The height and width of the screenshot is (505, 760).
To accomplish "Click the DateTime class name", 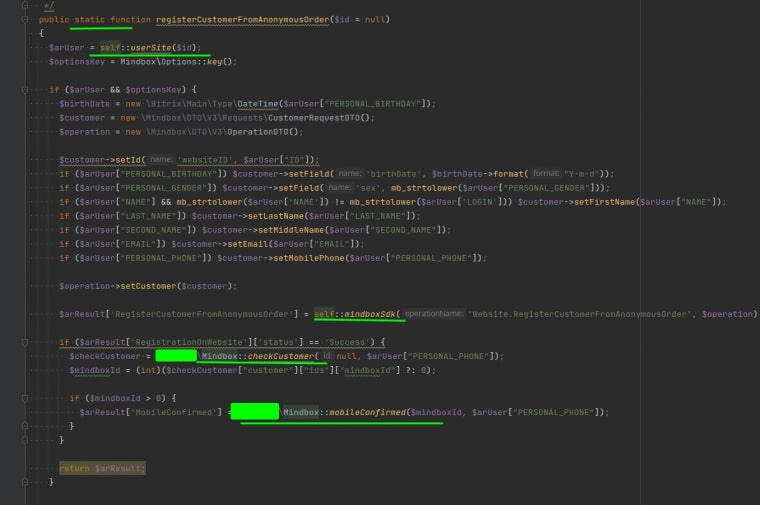I will [x=258, y=104].
